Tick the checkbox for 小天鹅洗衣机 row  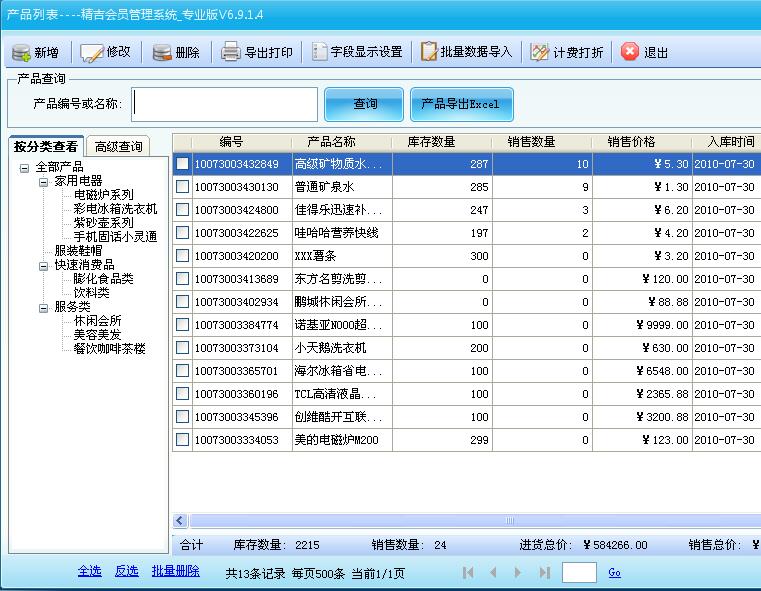click(x=182, y=348)
